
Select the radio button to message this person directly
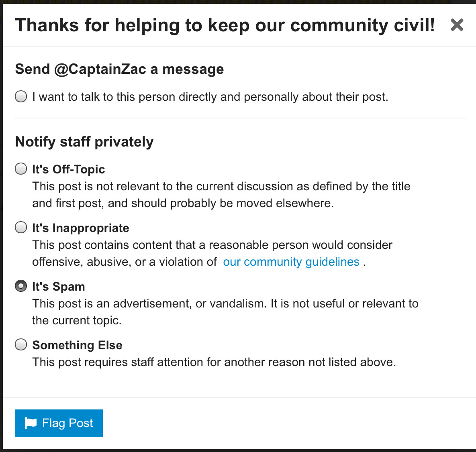coord(21,96)
